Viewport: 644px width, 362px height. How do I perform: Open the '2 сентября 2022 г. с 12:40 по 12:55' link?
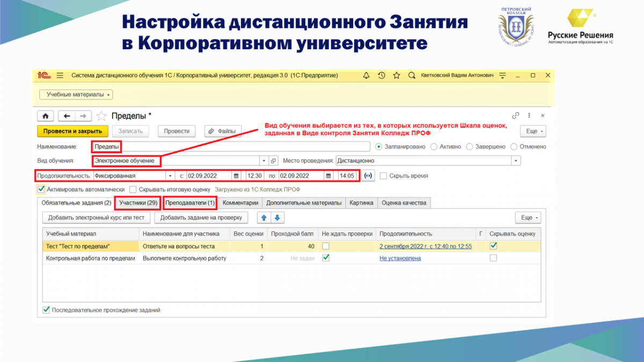426,246
